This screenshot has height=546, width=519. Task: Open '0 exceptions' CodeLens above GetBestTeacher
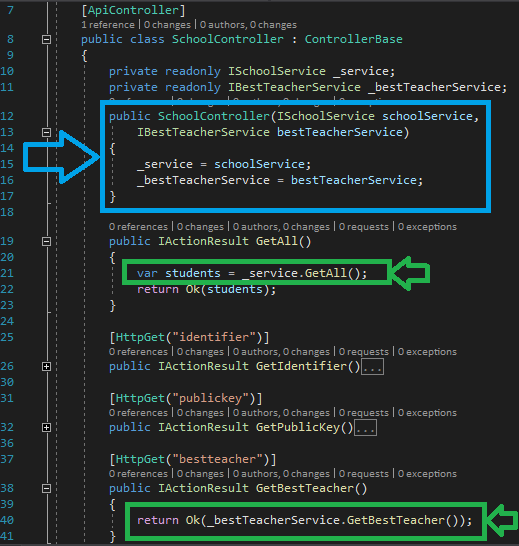click(427, 474)
